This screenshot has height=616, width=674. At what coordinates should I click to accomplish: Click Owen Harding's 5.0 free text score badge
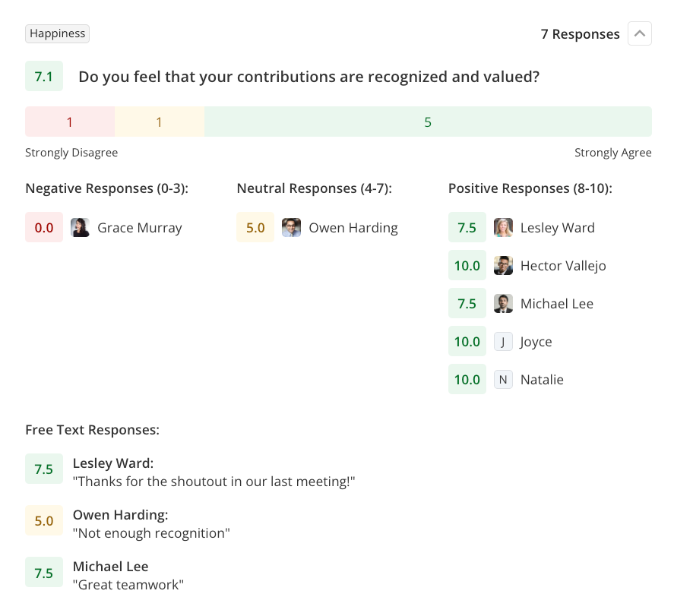click(44, 521)
